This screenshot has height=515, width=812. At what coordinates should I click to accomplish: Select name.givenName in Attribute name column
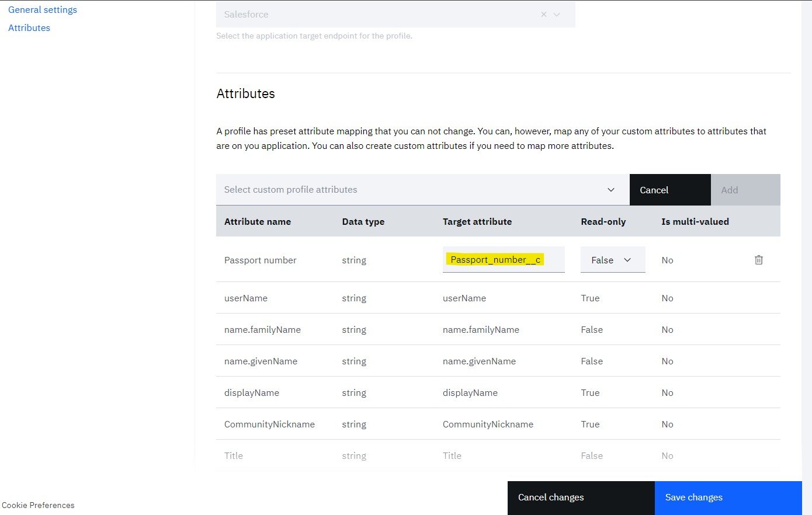pos(261,361)
